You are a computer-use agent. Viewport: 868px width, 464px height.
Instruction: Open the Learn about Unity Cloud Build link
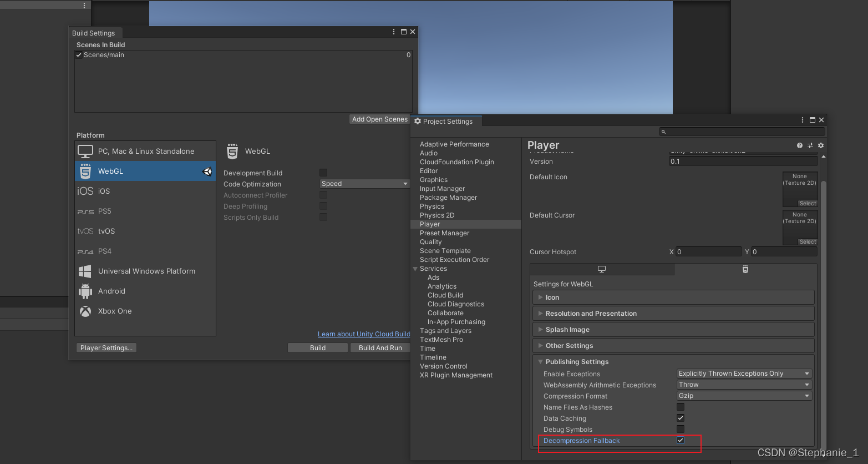[x=364, y=334]
